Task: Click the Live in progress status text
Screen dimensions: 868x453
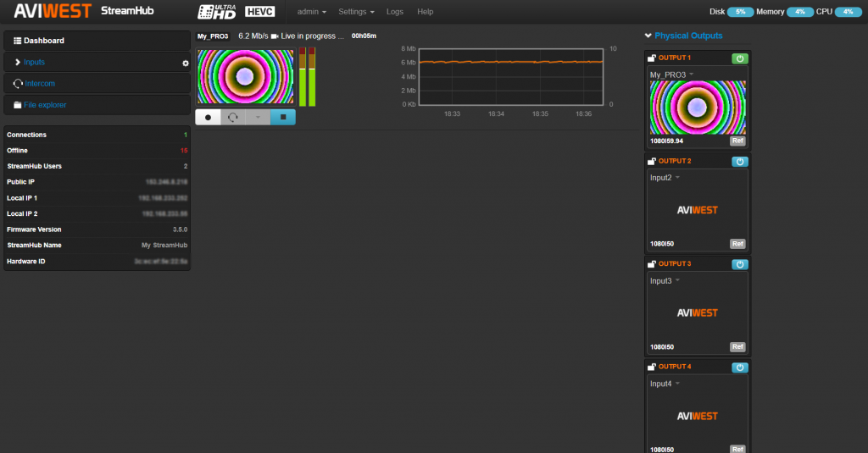Action: (312, 36)
